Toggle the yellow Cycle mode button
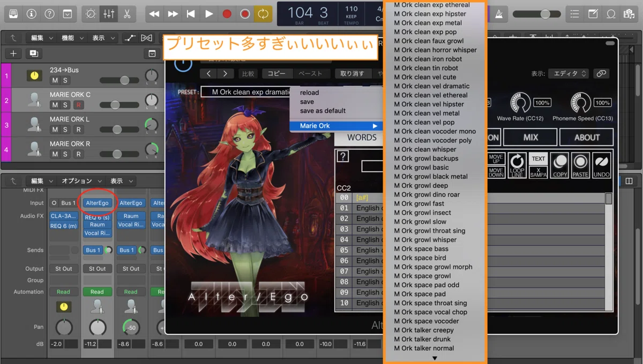Screen dimensions: 643x364 point(263,14)
